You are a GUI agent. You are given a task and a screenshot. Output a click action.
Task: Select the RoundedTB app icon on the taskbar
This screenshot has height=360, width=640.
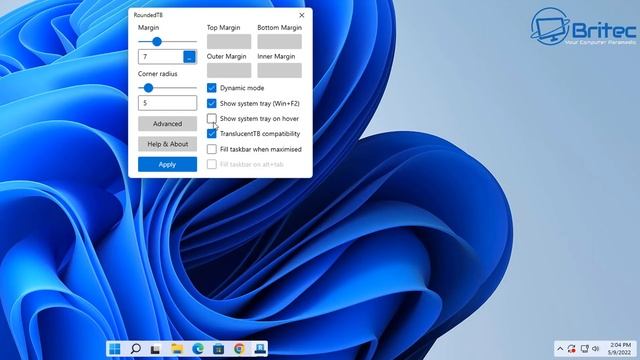pos(260,349)
